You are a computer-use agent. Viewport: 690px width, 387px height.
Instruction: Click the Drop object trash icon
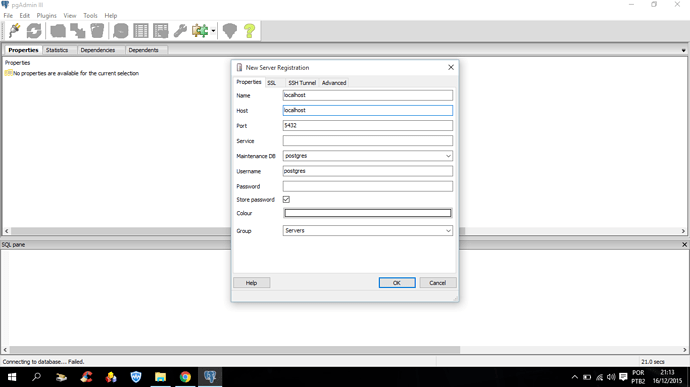click(97, 31)
